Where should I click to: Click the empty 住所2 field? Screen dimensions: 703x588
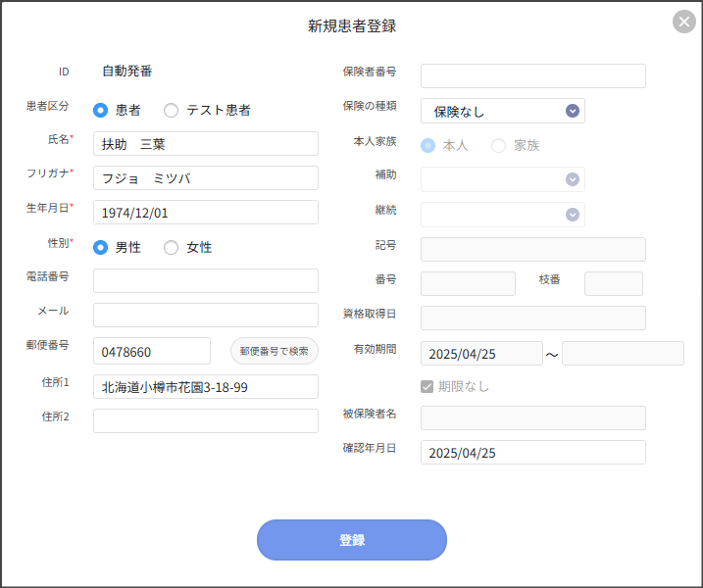coord(205,421)
